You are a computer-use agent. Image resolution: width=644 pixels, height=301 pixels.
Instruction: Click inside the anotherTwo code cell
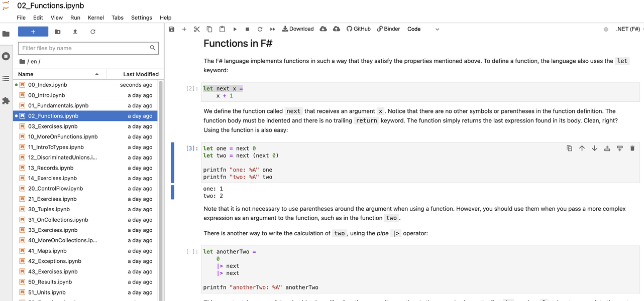[420, 269]
